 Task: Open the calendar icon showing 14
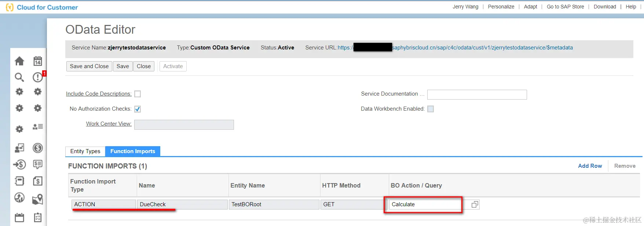38,61
